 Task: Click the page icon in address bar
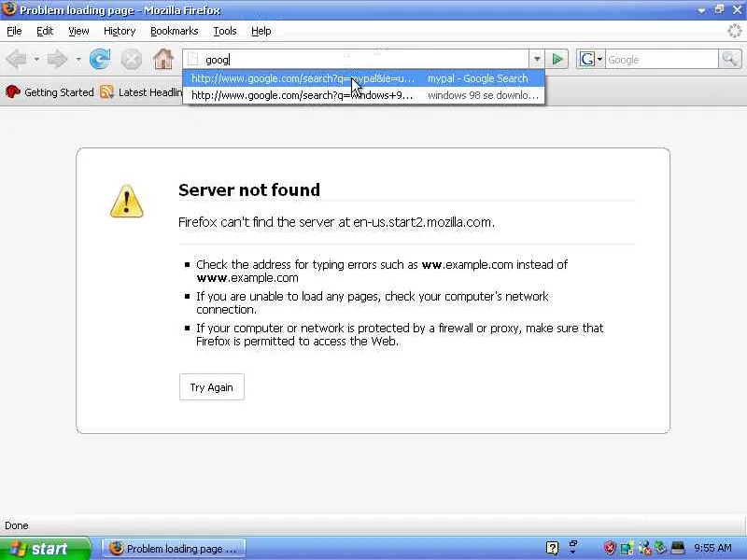[192, 60]
